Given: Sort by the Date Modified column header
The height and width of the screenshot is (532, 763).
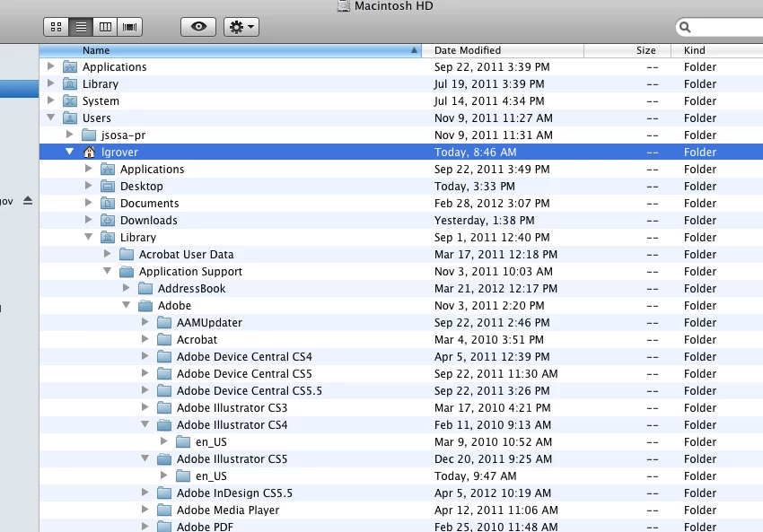Looking at the screenshot, I should point(502,50).
